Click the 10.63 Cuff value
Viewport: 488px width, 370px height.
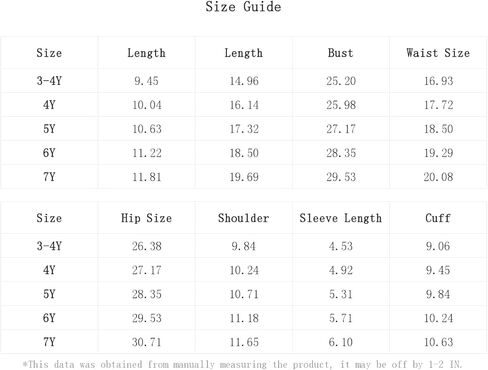[x=438, y=342]
